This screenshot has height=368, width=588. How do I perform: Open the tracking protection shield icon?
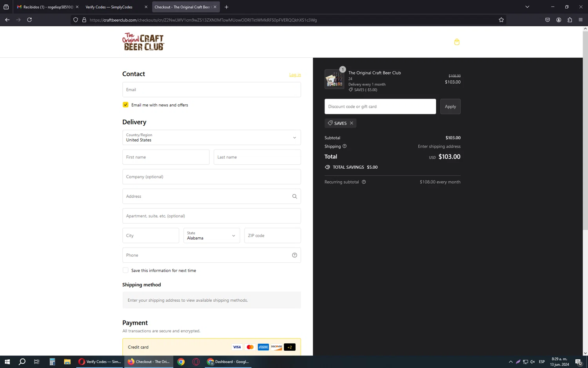click(x=76, y=20)
